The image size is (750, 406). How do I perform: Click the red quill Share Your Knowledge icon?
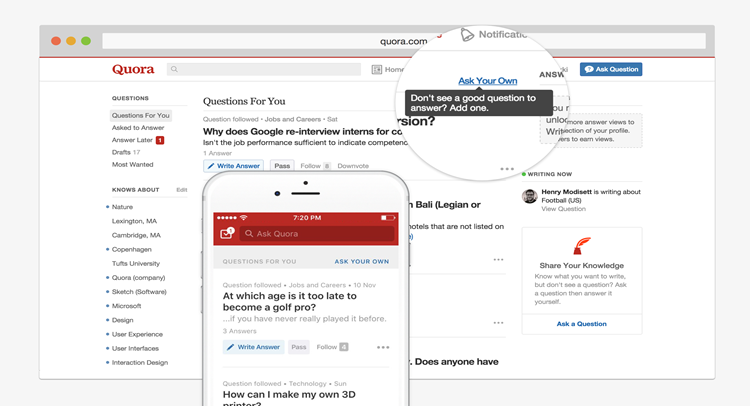581,245
